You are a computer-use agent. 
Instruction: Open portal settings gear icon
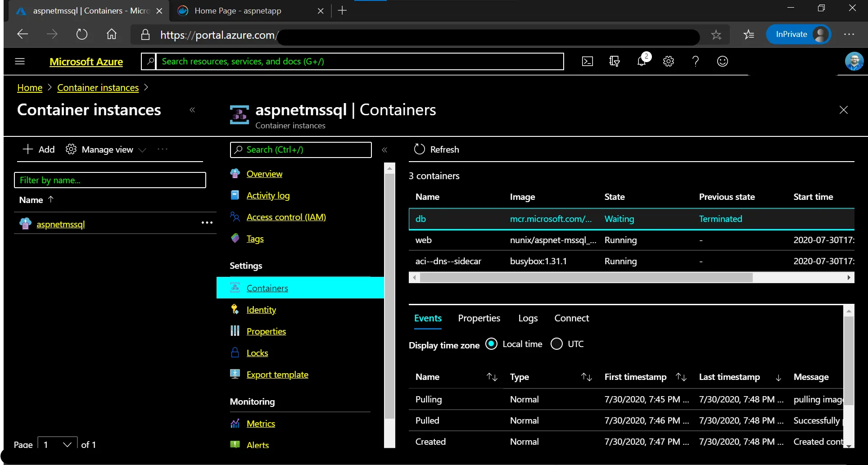pos(669,61)
